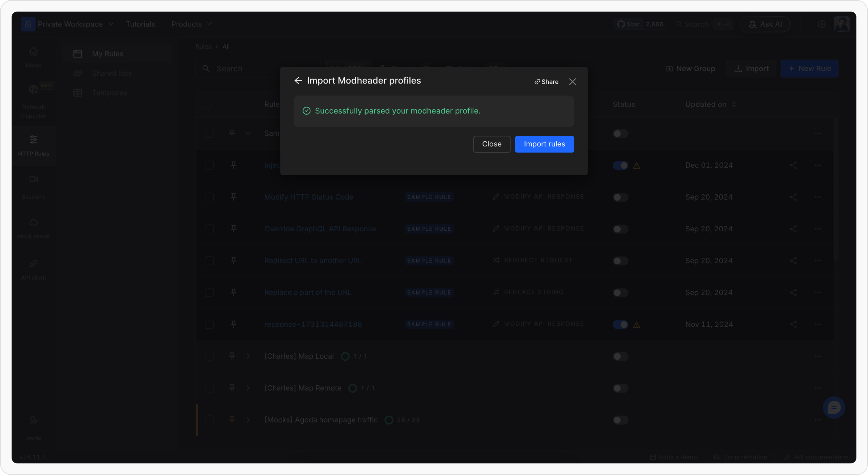
Task: Open the Tutorials menu item
Action: [140, 24]
